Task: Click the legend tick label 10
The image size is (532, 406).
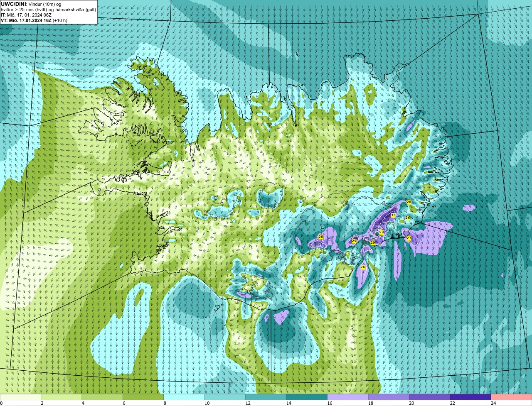Action: [x=207, y=403]
